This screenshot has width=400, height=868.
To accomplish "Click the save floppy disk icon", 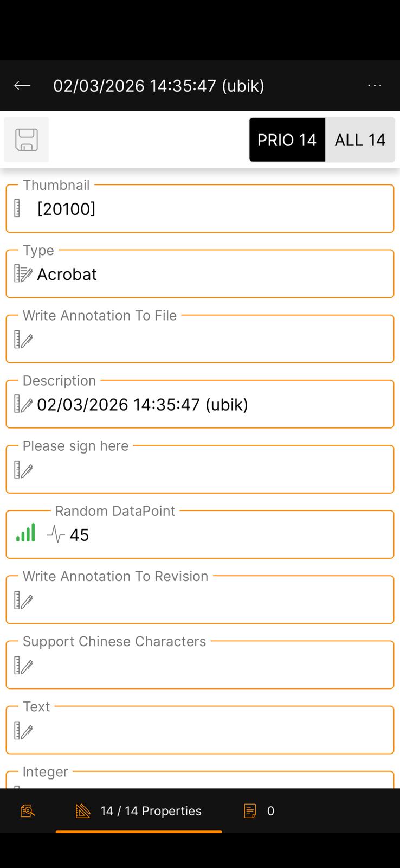I will 27,140.
